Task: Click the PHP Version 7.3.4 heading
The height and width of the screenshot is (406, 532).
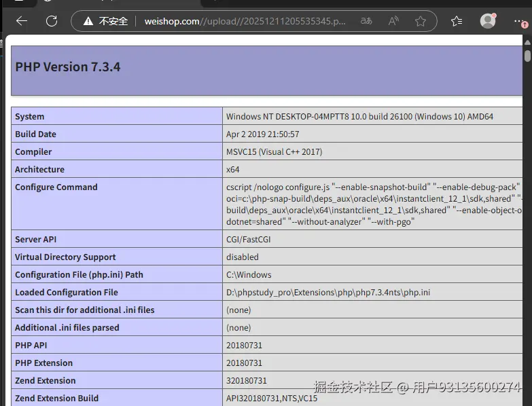Action: (x=68, y=67)
